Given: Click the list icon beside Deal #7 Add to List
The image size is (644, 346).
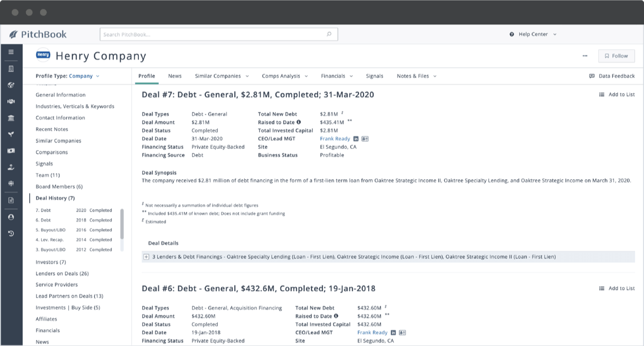Looking at the screenshot, I should [602, 94].
